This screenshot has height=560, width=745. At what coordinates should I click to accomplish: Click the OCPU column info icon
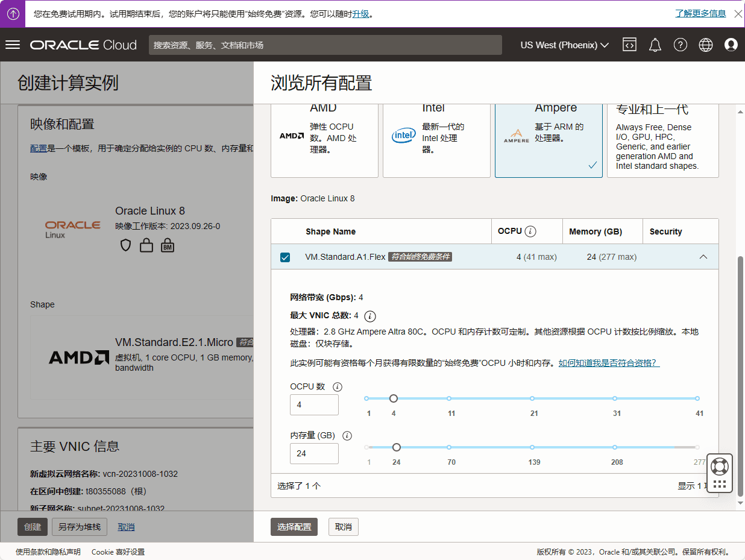coord(530,231)
